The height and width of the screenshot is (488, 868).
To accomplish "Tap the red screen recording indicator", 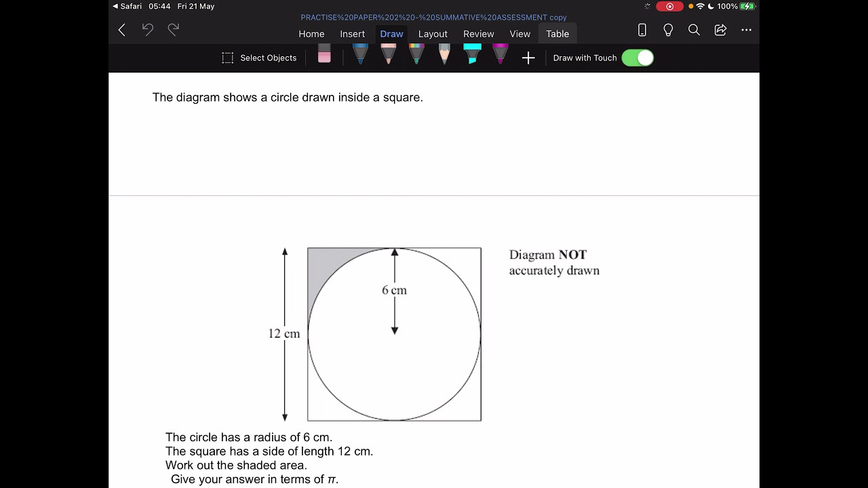I will click(x=669, y=6).
